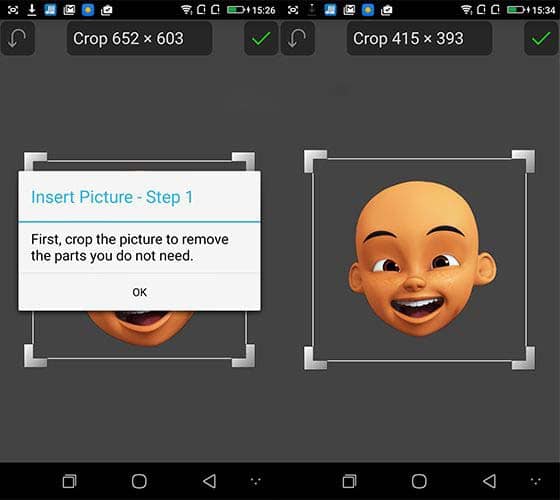Tap the right phone's home button

tap(419, 481)
